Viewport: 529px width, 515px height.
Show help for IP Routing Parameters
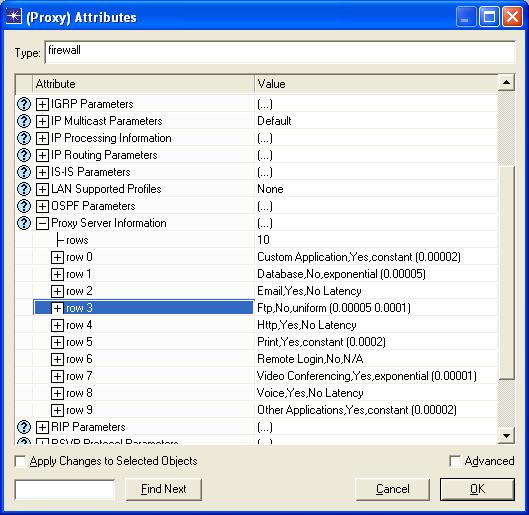(24, 155)
